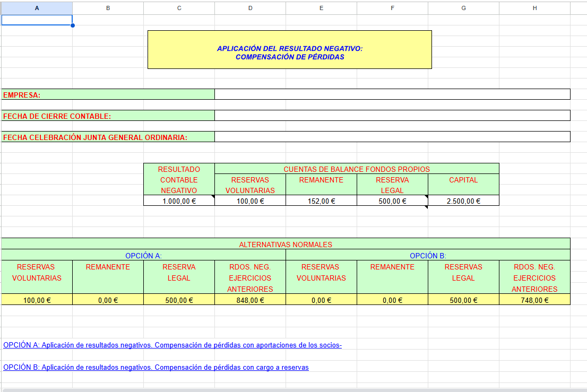Image resolution: width=587 pixels, height=392 pixels.
Task: Click the FECHA DE CIERRE CONTABLE input field
Action: 392,116
